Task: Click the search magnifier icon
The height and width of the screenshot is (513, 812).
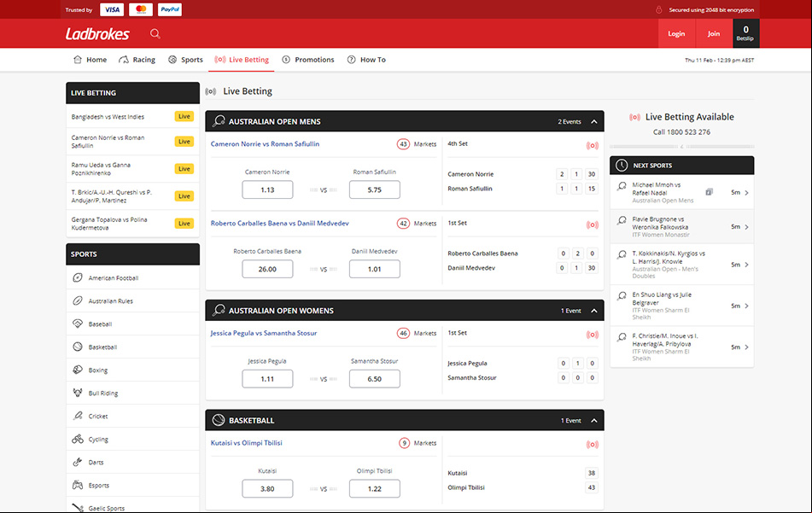Action: [155, 33]
